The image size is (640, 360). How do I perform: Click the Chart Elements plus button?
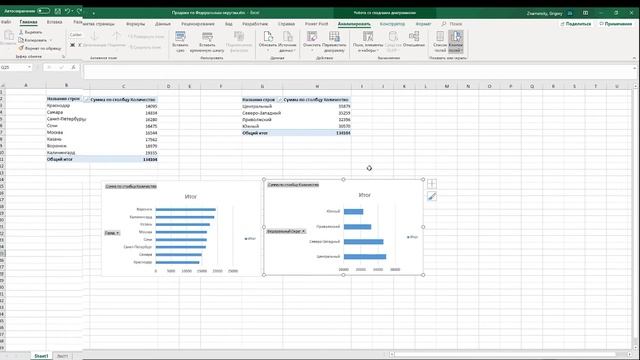pos(432,184)
